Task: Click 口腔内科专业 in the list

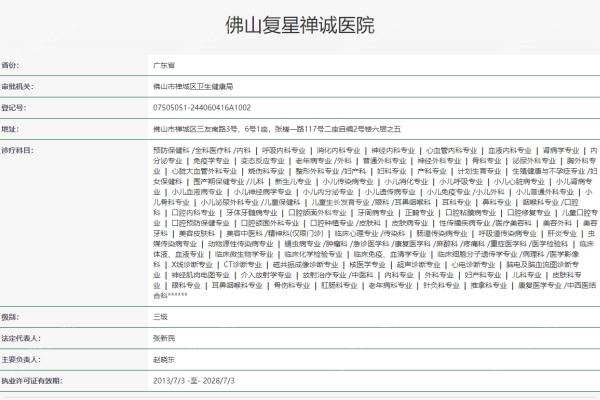Action: [193, 212]
